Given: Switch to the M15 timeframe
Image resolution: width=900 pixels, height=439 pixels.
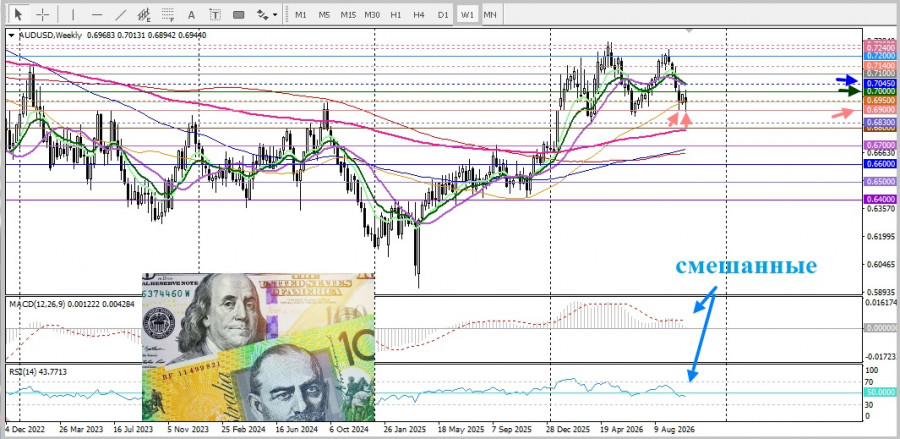Looking at the screenshot, I should 348,15.
